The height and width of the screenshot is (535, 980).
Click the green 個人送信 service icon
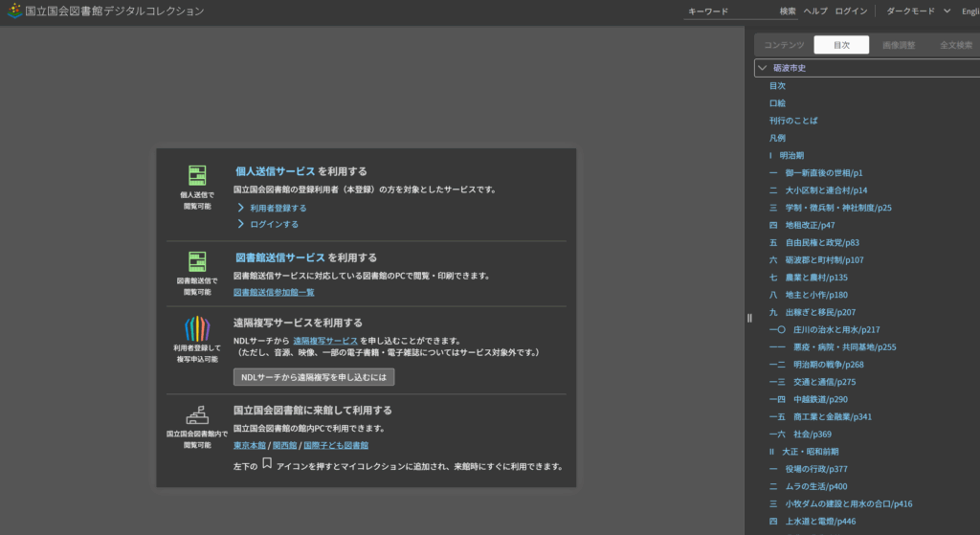197,175
